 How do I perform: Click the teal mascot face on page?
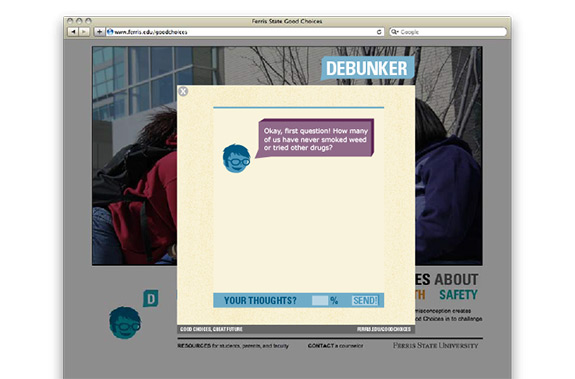point(125,323)
